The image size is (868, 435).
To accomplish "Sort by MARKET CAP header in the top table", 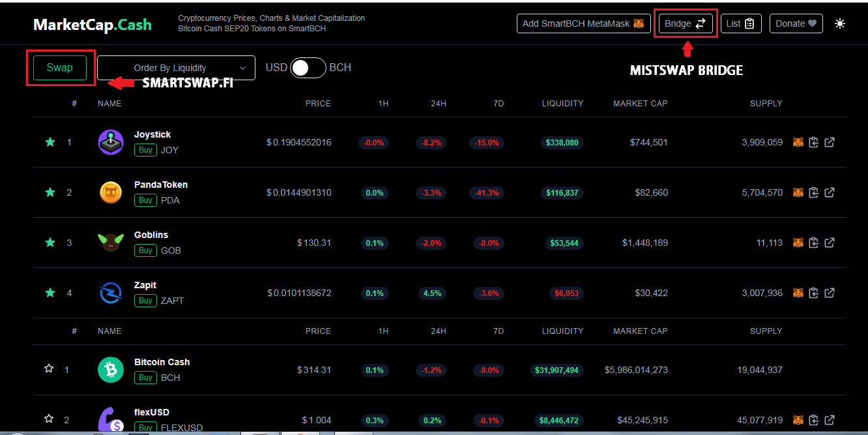I will (641, 103).
